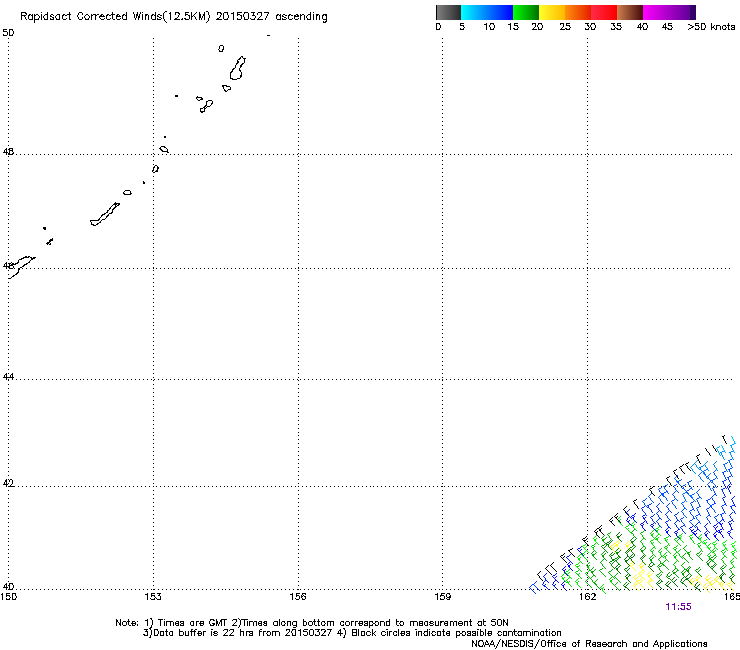Viewport: 740px width, 650px height.
Task: Click the NOAA/NESDIS credit line
Action: tap(589, 644)
